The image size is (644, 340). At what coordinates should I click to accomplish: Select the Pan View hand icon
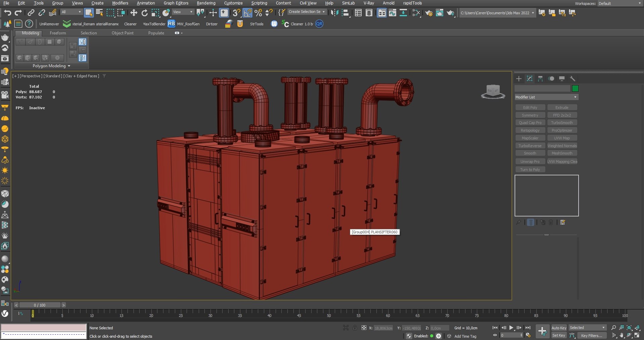pos(622,335)
